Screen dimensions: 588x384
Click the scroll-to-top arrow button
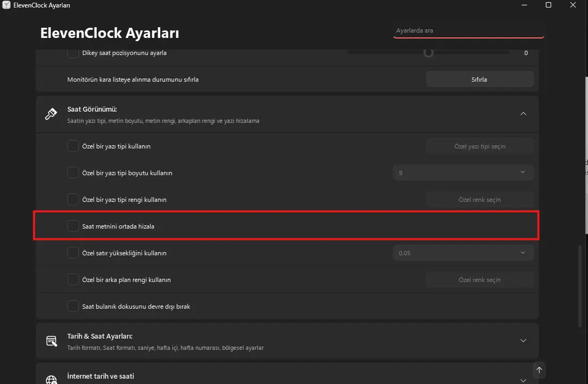pyautogui.click(x=539, y=370)
